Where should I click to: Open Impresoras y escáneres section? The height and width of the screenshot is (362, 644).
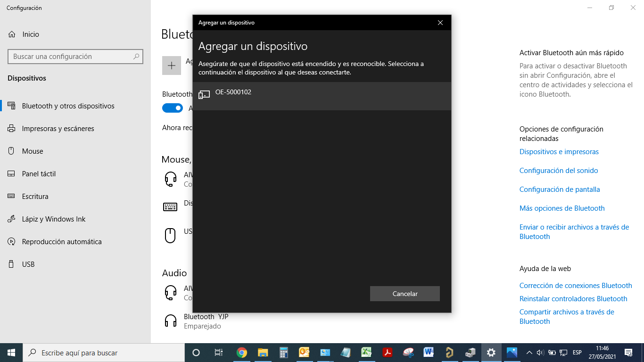pyautogui.click(x=75, y=129)
